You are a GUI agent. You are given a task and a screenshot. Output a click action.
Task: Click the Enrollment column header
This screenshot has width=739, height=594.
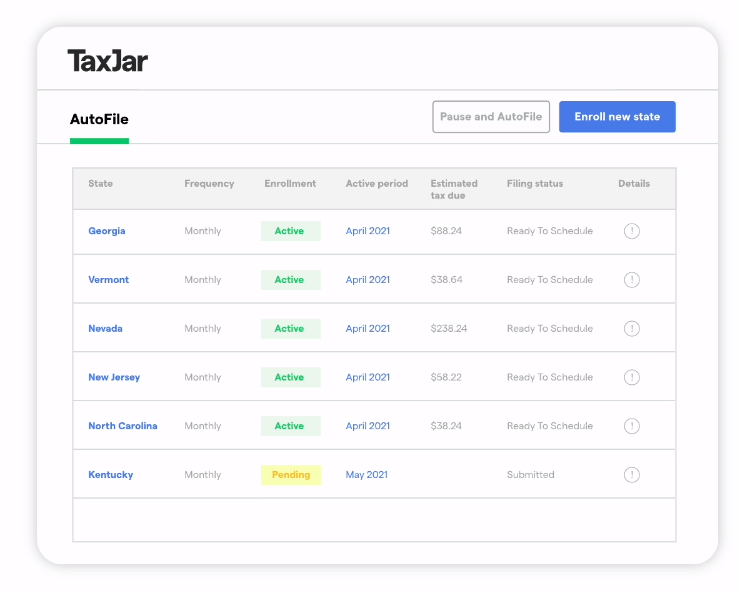pos(290,183)
